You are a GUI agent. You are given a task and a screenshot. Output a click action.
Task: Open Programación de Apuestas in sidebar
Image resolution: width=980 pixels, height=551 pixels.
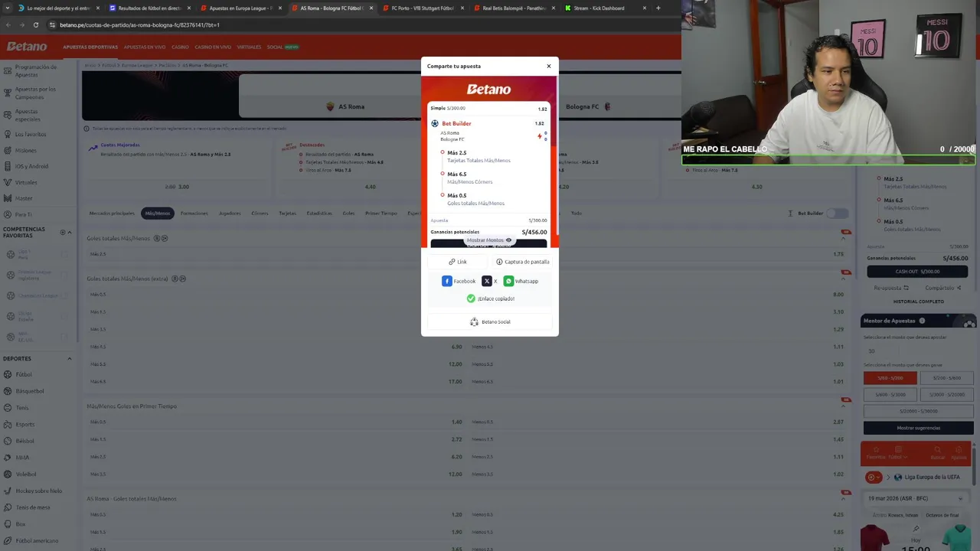[35, 70]
